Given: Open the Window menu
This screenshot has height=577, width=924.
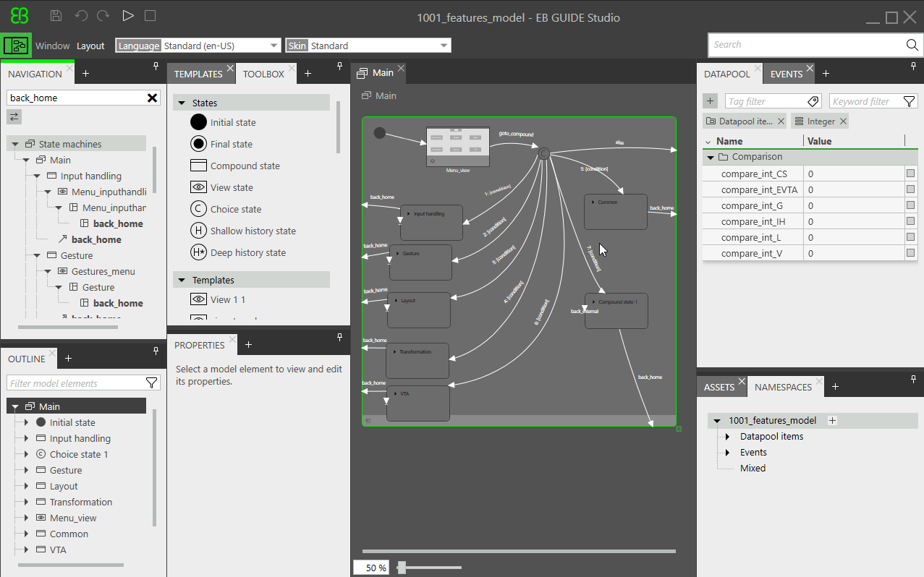Looking at the screenshot, I should click(x=53, y=46).
